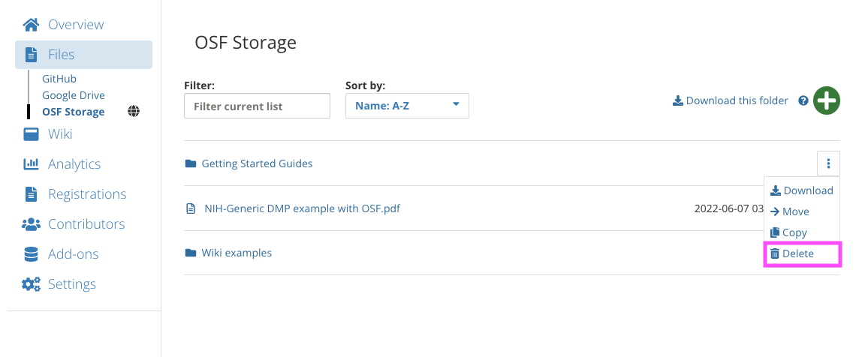Click the Wiki examples folder icon
This screenshot has width=868, height=357.
(x=191, y=253)
